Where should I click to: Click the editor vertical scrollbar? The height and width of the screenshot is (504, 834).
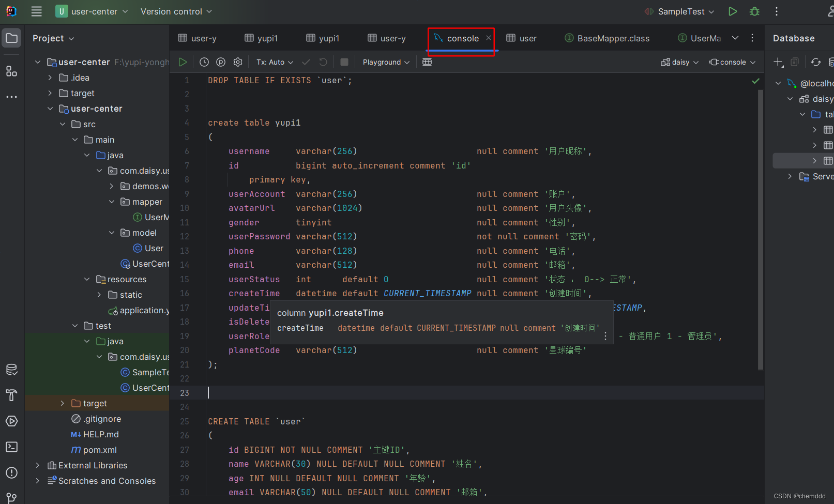coord(761,230)
